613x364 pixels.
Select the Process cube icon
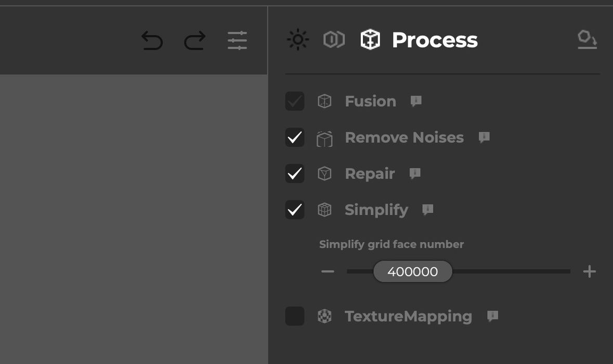pyautogui.click(x=370, y=40)
